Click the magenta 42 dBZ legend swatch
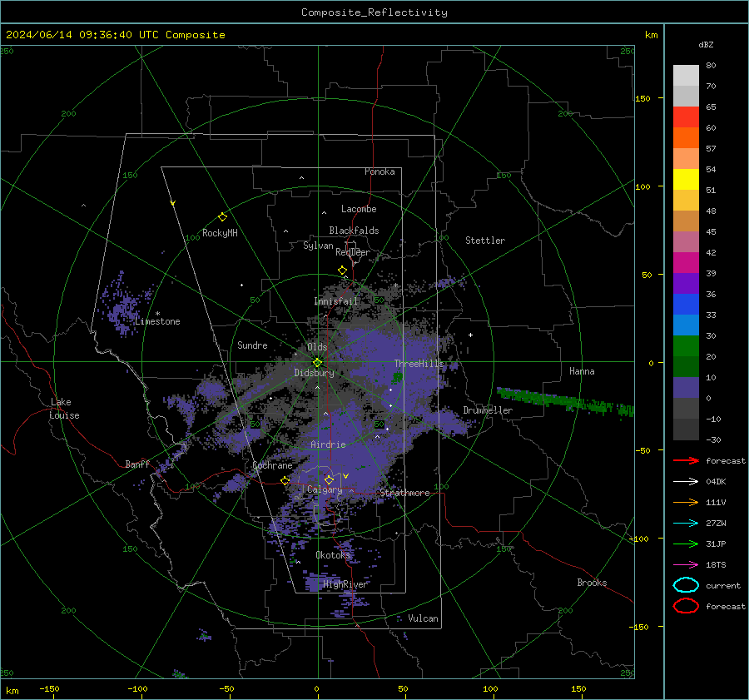The height and width of the screenshot is (700, 749). [x=686, y=262]
